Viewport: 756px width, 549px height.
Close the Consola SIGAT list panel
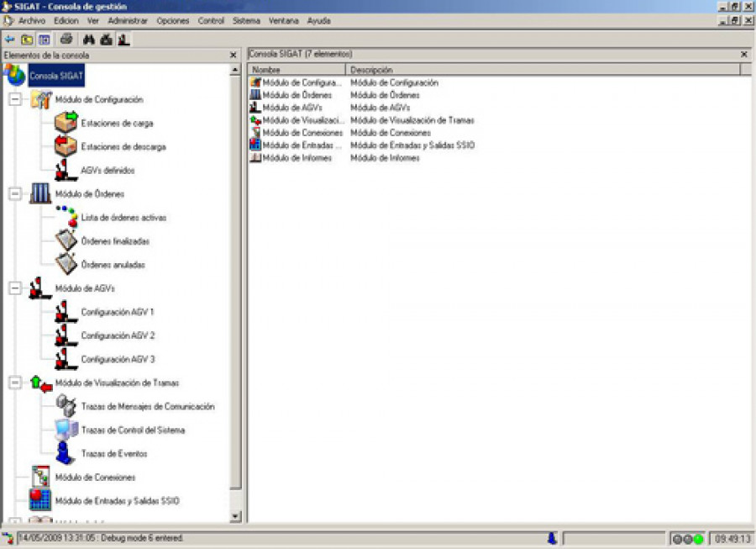(744, 54)
